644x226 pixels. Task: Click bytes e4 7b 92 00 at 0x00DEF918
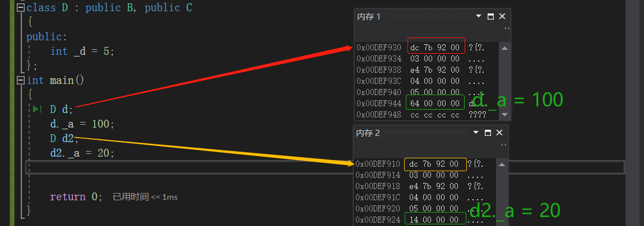434,186
